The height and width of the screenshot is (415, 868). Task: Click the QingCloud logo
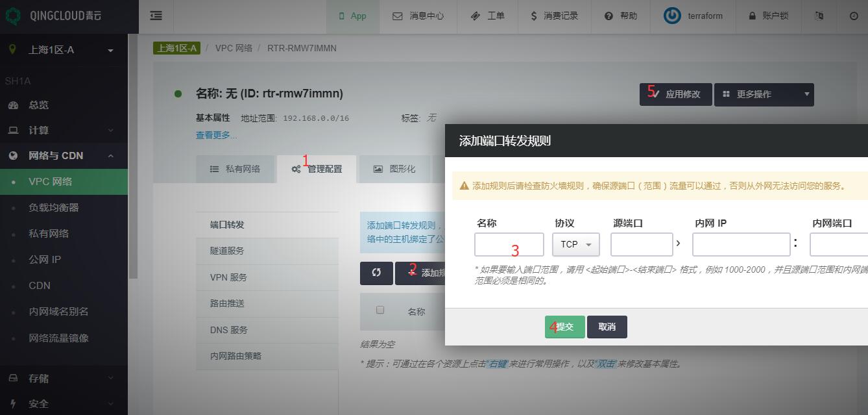pos(55,16)
